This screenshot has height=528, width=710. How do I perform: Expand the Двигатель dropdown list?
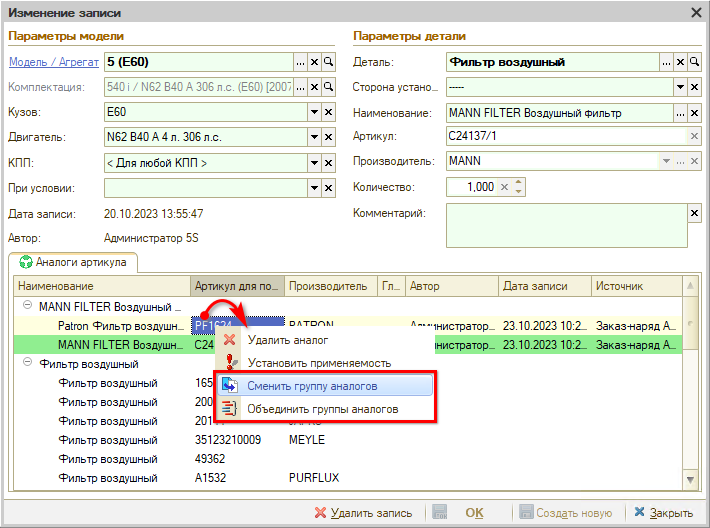pyautogui.click(x=314, y=137)
